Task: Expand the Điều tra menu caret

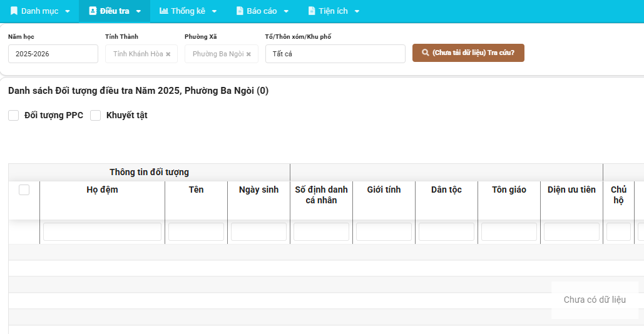Action: [138, 11]
